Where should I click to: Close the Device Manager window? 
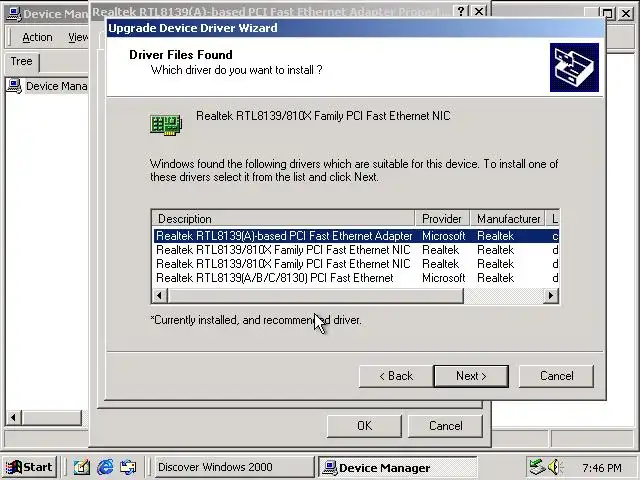click(x=625, y=13)
